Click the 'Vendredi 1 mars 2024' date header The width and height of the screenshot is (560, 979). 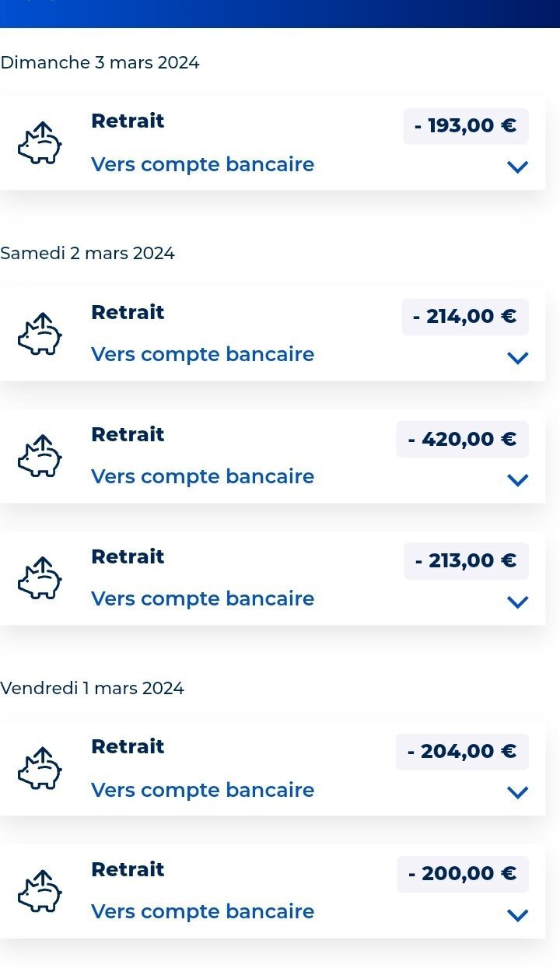click(92, 689)
